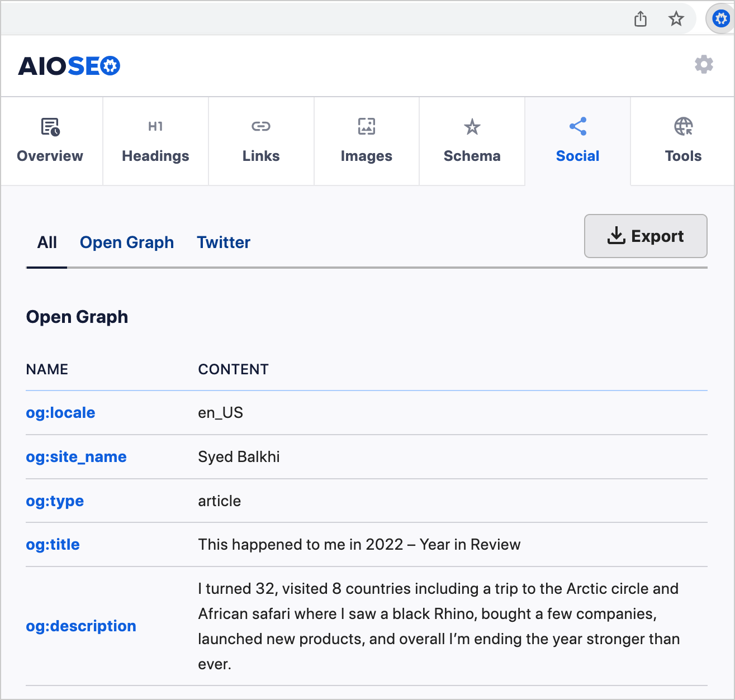Switch to the Headings tab
The image size is (735, 700).
[155, 141]
